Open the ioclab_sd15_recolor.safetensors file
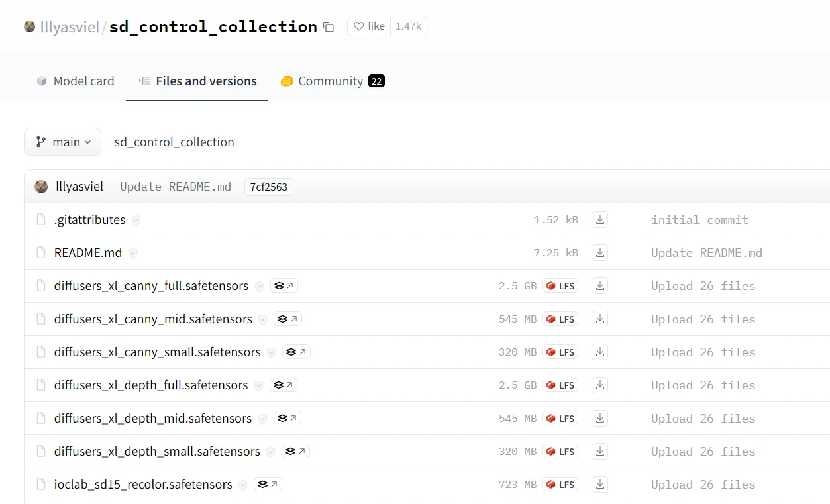Viewport: 830px width, 504px height. pyautogui.click(x=143, y=485)
